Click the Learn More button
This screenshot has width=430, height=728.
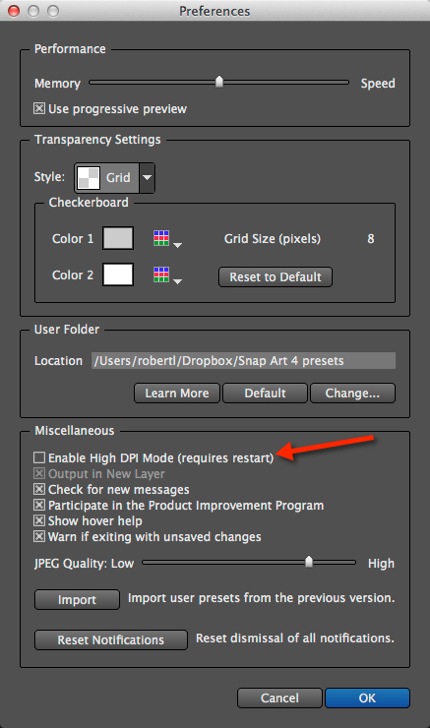[x=177, y=393]
